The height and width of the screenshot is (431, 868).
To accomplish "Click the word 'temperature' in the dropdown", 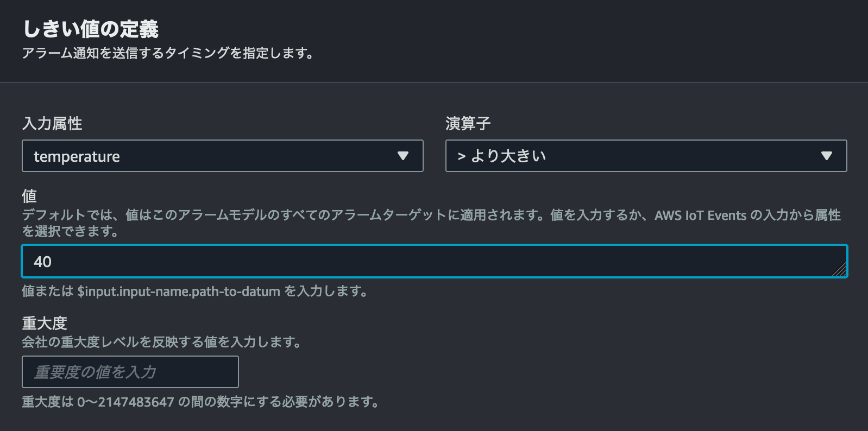I will (x=77, y=157).
